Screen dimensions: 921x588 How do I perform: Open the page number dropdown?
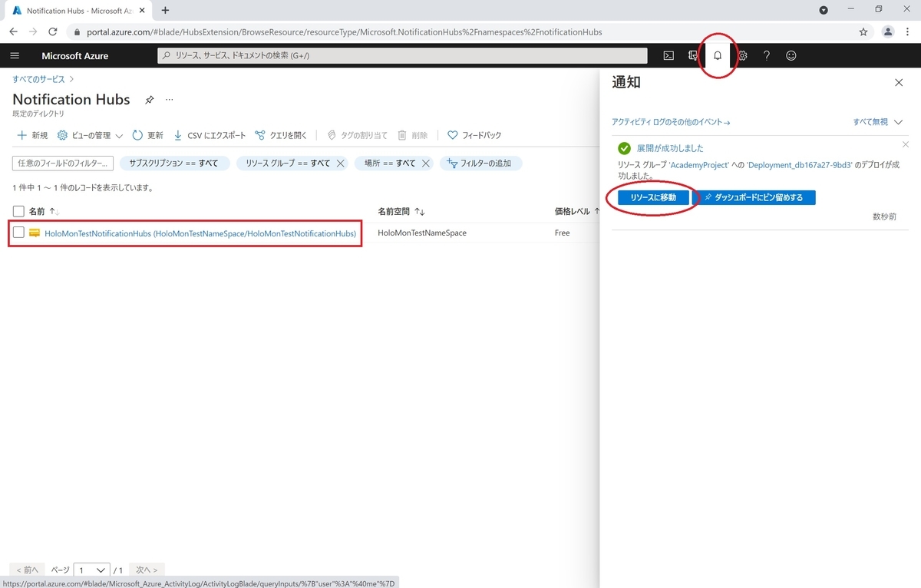point(92,570)
